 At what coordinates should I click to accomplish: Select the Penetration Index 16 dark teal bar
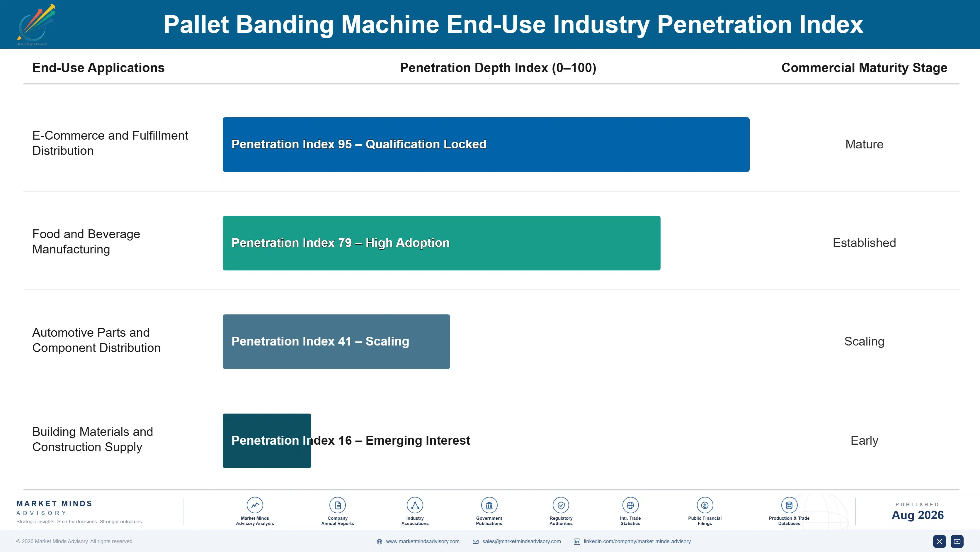(267, 441)
